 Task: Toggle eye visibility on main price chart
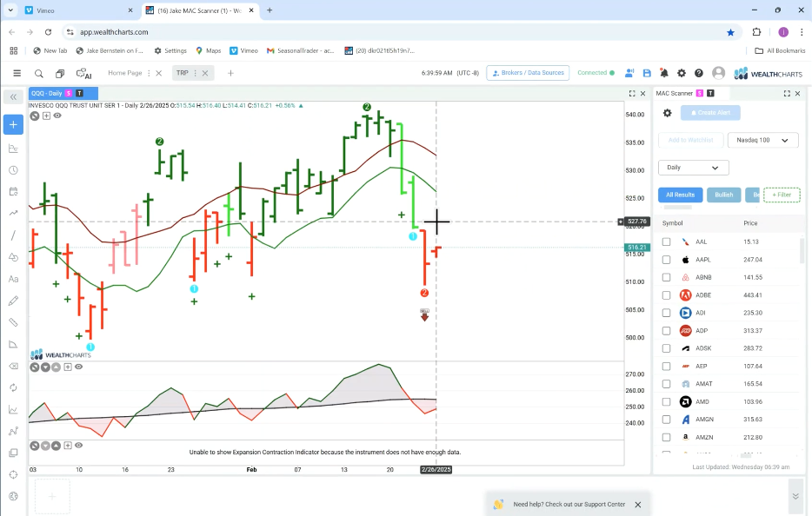(x=57, y=116)
